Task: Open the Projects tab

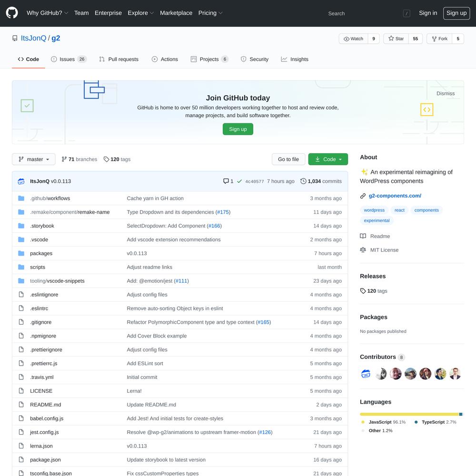Action: pos(209,59)
